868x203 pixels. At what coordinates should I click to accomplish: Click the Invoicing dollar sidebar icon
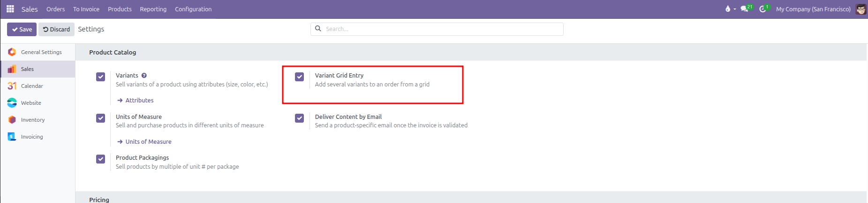point(12,137)
